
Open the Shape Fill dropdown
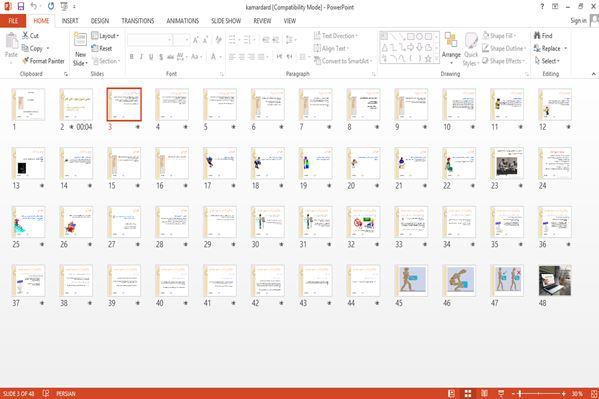click(x=500, y=36)
